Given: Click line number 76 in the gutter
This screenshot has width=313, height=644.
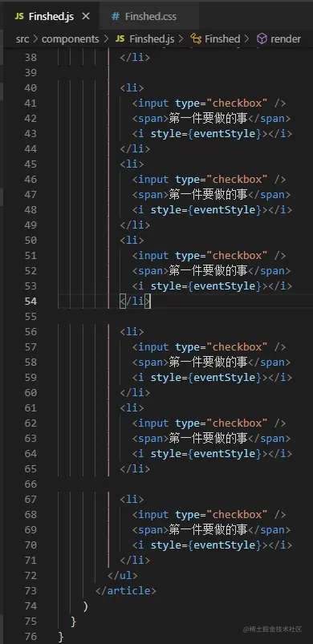Looking at the screenshot, I should coord(30,636).
